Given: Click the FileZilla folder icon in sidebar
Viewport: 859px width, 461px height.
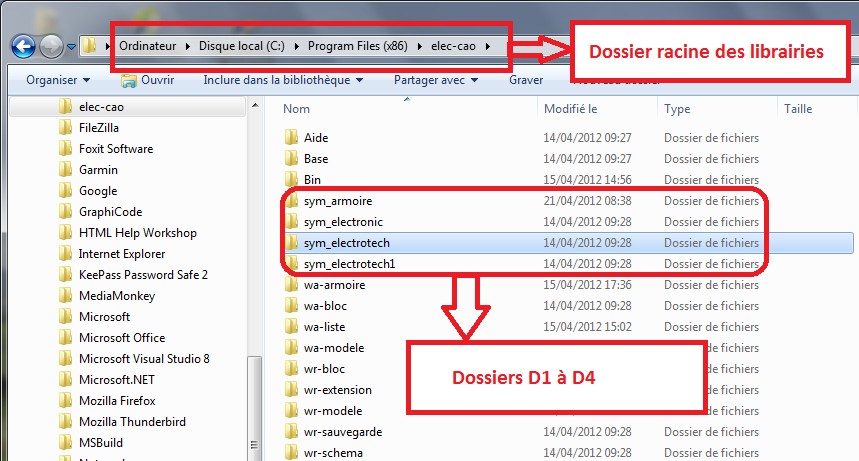Looking at the screenshot, I should point(65,128).
